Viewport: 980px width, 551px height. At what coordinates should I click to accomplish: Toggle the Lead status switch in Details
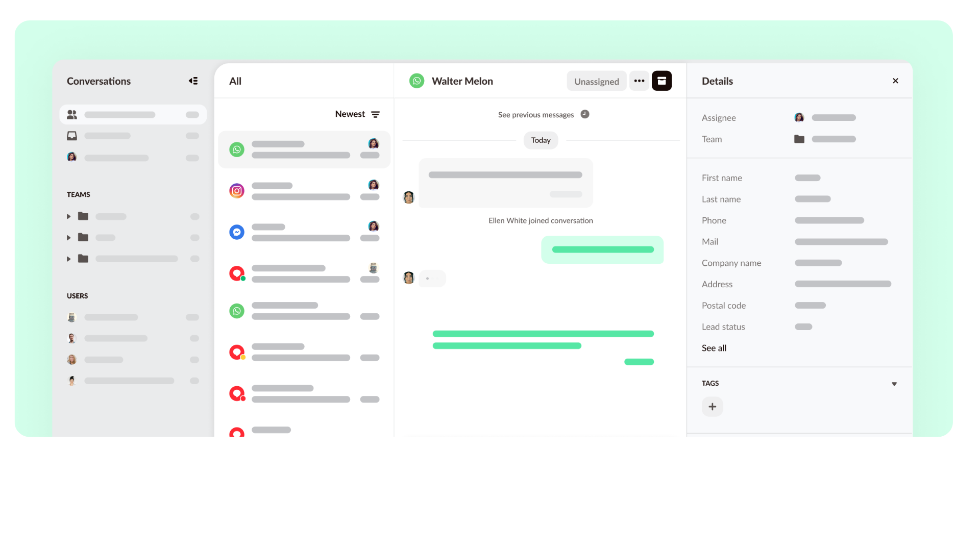point(802,327)
